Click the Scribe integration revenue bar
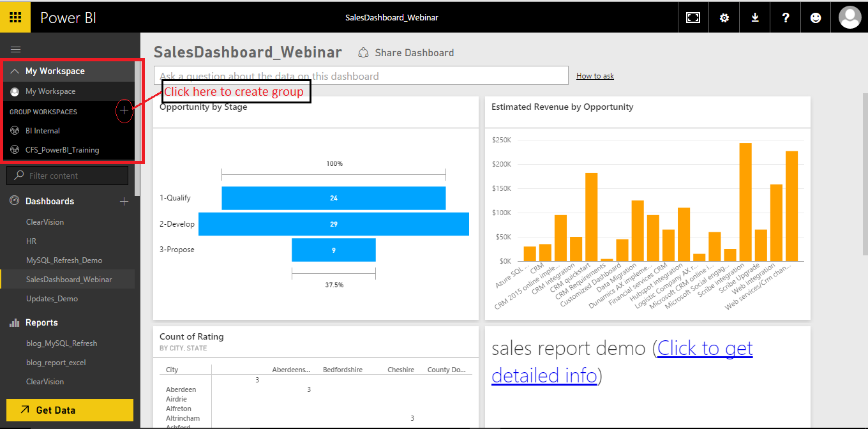 [745, 202]
